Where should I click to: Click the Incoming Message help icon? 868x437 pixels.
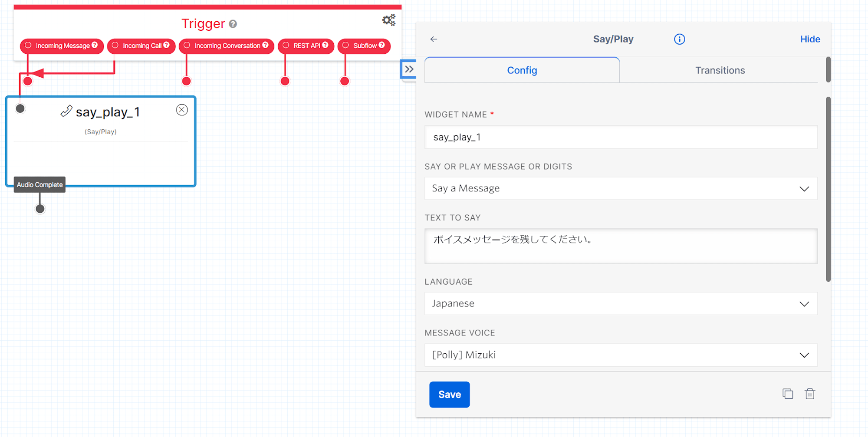pyautogui.click(x=95, y=45)
